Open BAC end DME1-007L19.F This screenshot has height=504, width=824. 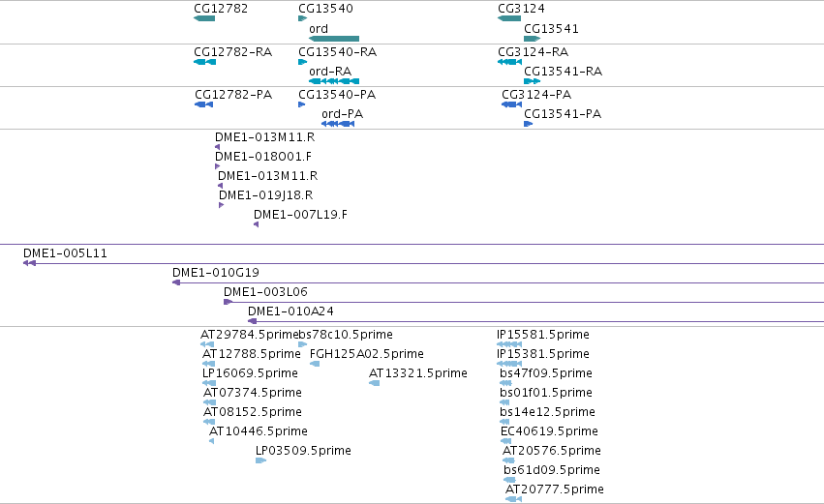(256, 224)
